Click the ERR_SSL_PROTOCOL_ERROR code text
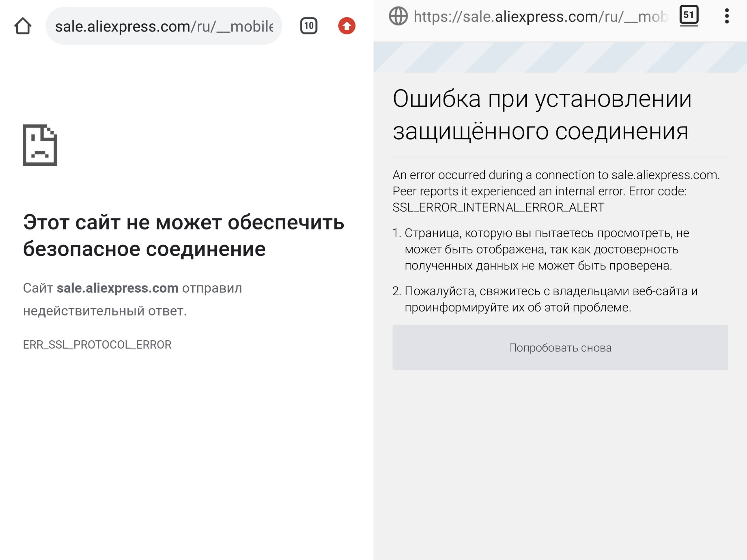 (x=97, y=345)
